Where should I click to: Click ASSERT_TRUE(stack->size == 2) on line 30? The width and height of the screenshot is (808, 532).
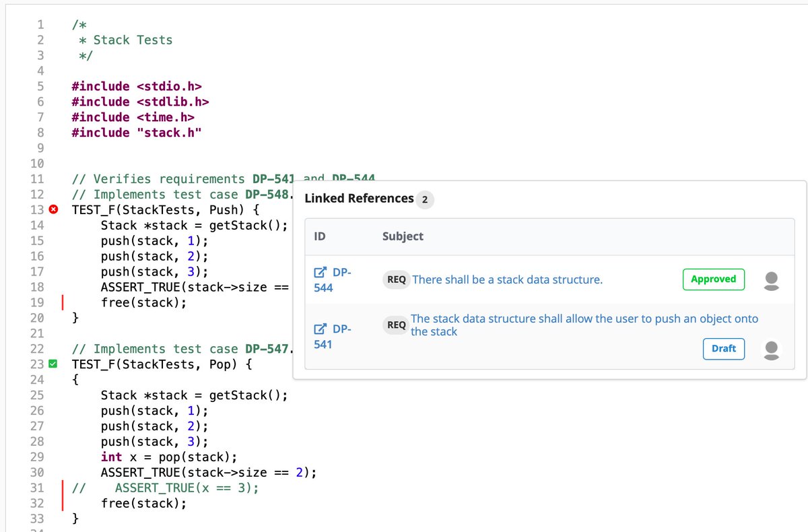pyautogui.click(x=209, y=473)
